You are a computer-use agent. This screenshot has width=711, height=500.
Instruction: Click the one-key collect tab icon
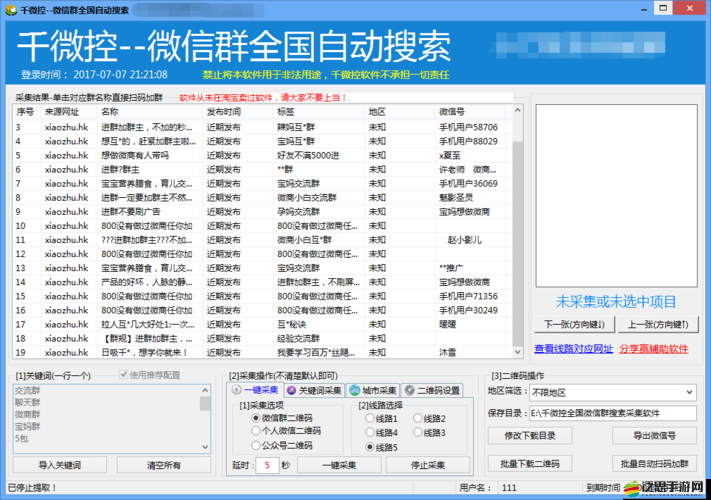tap(237, 389)
